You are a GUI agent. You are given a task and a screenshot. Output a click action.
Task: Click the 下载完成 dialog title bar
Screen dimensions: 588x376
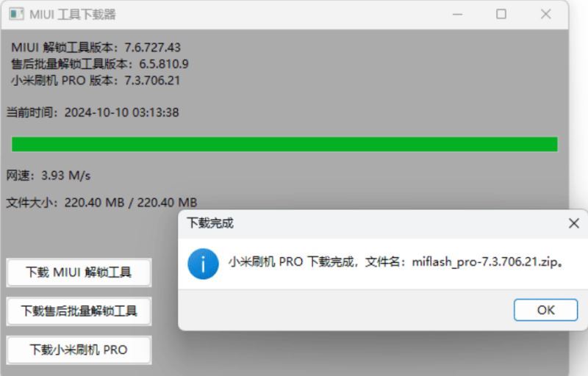(375, 223)
